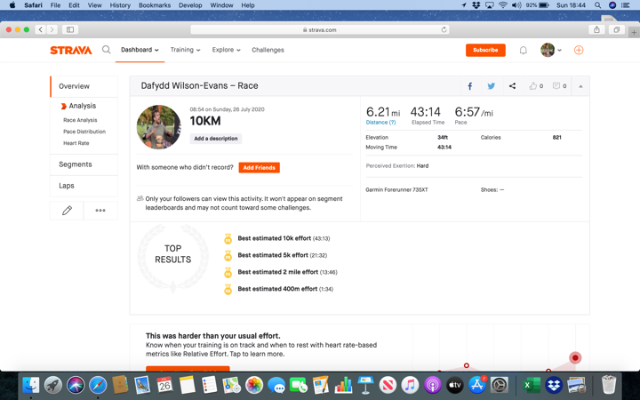Select the Segments tab

click(84, 164)
